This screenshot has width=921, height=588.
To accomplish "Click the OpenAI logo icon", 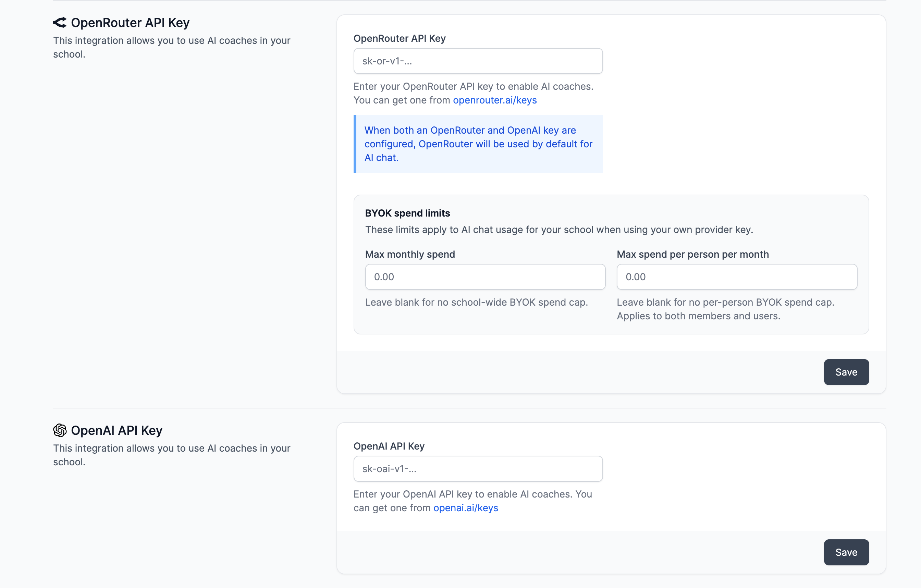I will (60, 430).
